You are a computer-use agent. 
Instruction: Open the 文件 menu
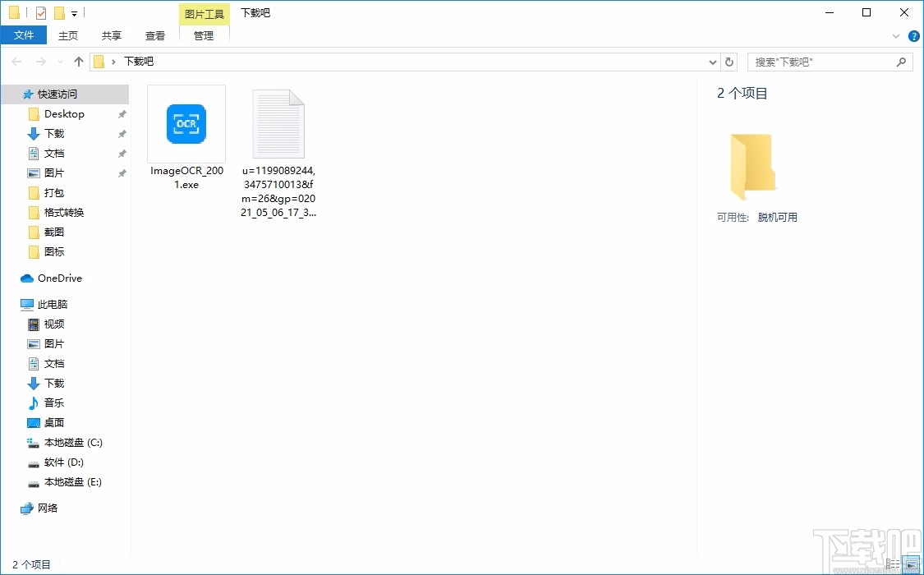tap(24, 35)
